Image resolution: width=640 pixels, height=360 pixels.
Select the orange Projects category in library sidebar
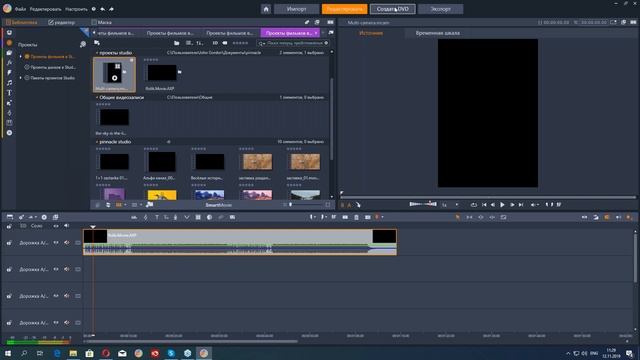pos(9,43)
